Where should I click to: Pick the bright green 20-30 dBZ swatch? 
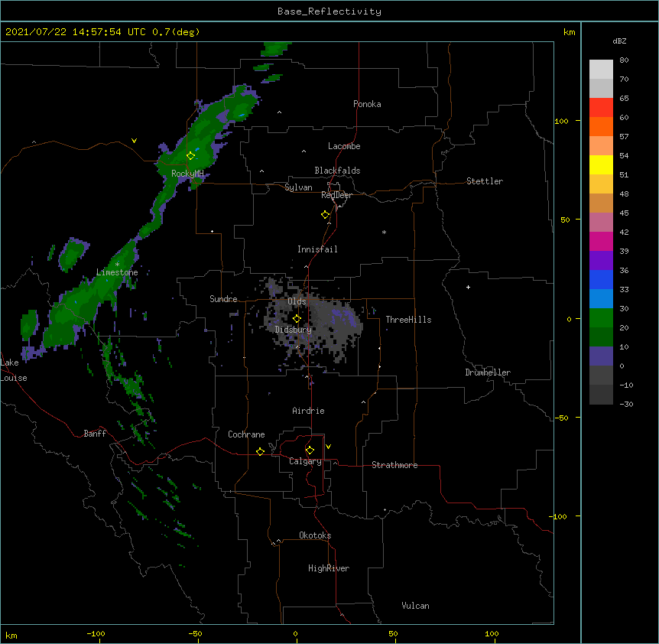click(601, 318)
